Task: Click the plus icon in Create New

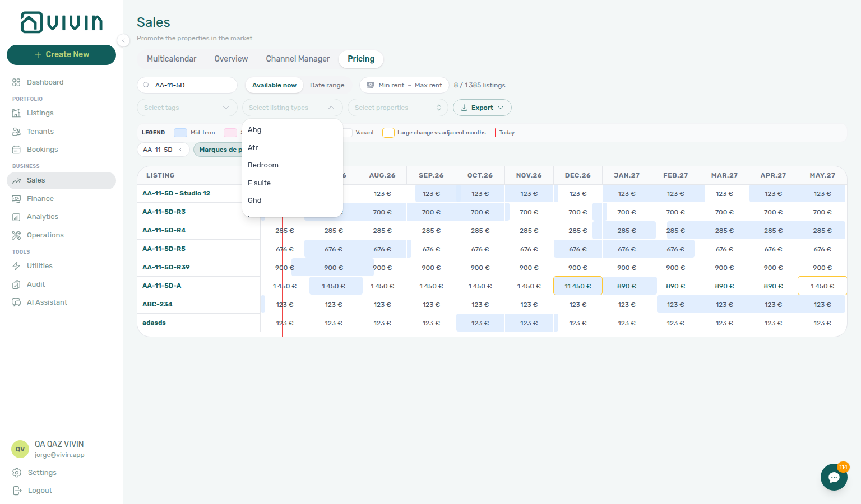Action: click(x=38, y=55)
